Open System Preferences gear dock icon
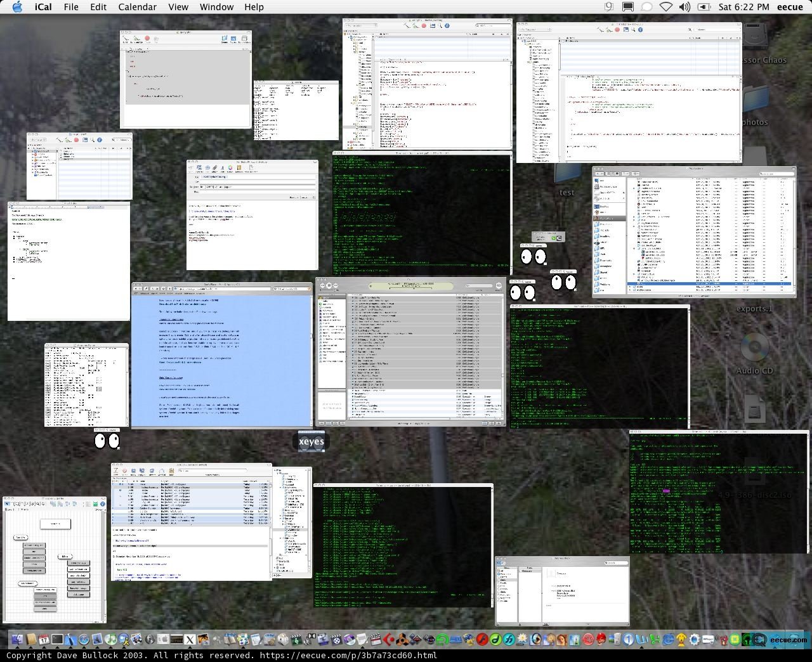This screenshot has height=662, width=812. (x=695, y=639)
